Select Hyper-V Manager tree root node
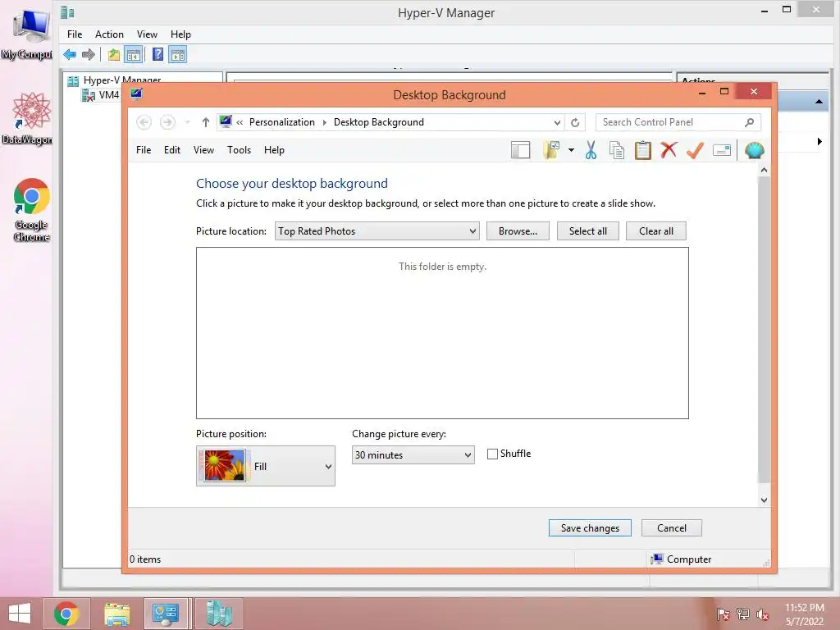The height and width of the screenshot is (630, 840). coord(121,80)
